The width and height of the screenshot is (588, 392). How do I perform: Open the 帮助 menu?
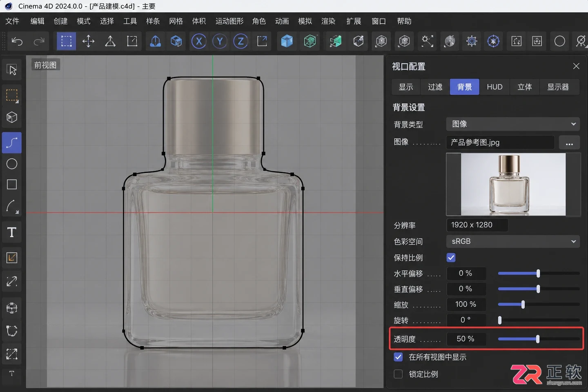tap(404, 21)
